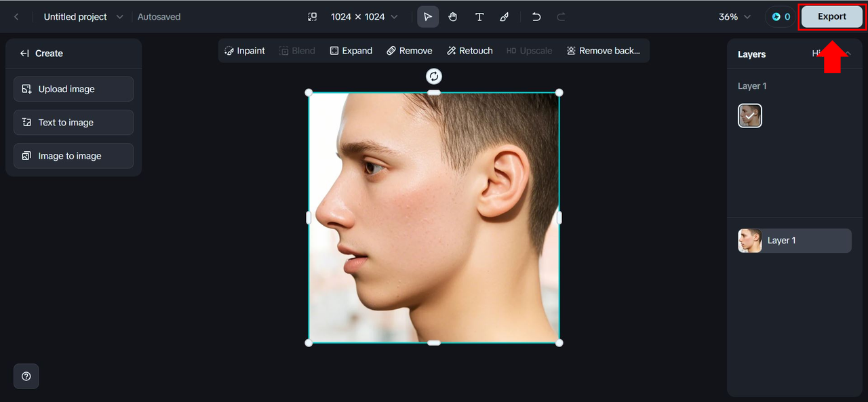Activate the Hand pan tool
The width and height of the screenshot is (868, 402).
453,17
